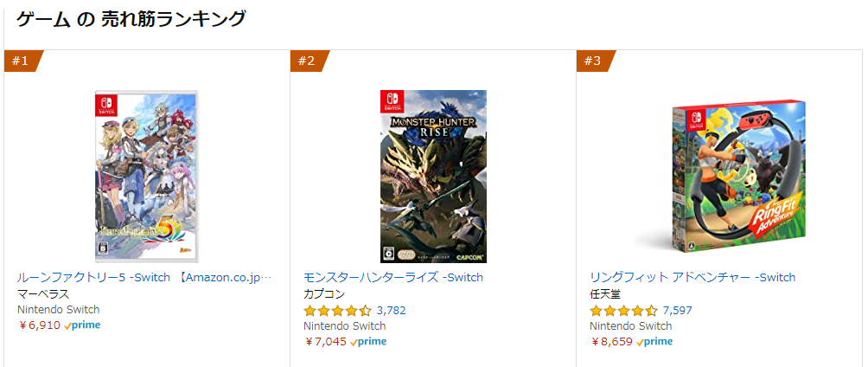Click the #1 rank badge

21,61
